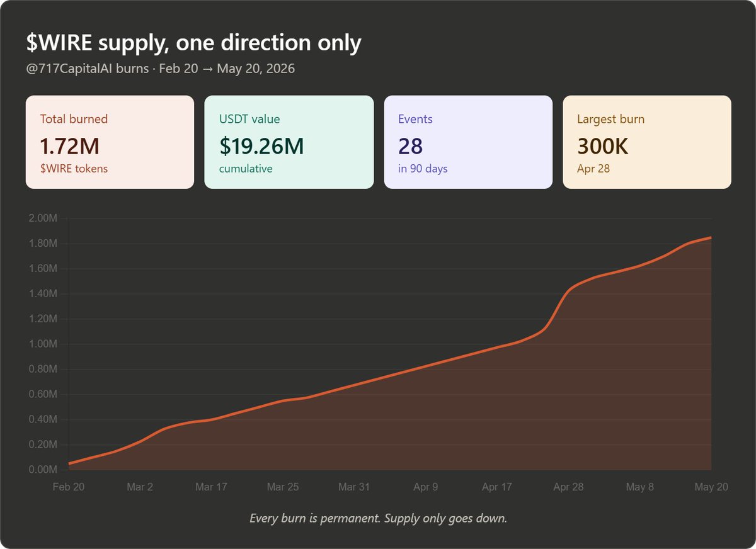Click the 1.00M y-axis label
This screenshot has height=549, width=756.
(x=43, y=344)
